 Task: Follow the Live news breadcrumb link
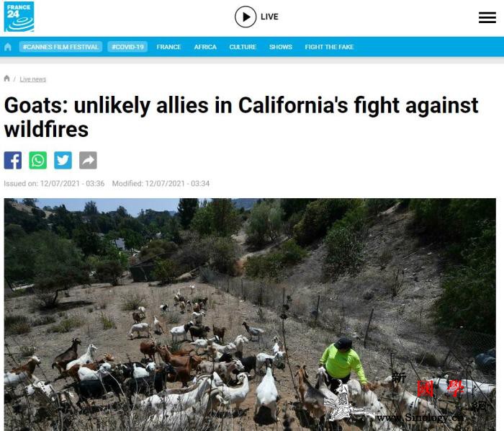(x=33, y=79)
